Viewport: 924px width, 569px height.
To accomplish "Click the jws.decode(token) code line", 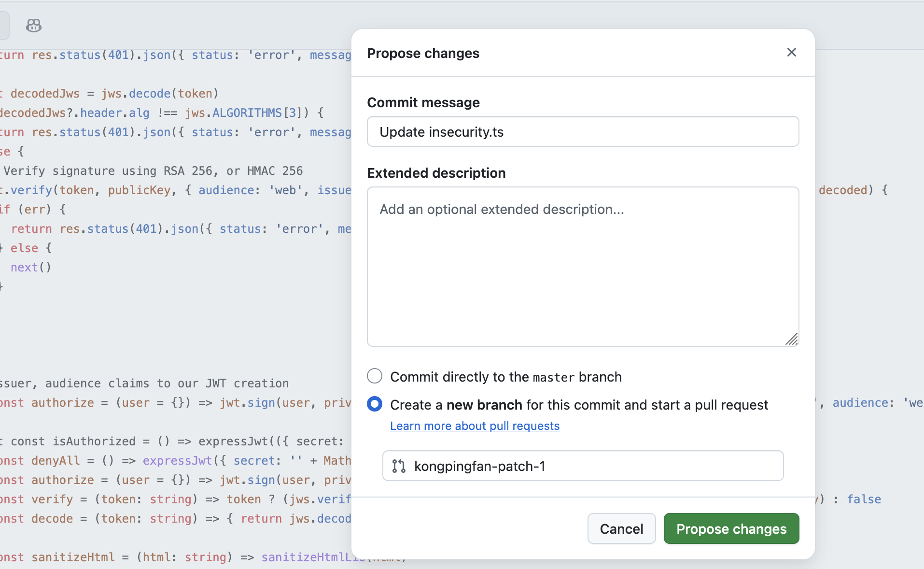I will click(159, 94).
